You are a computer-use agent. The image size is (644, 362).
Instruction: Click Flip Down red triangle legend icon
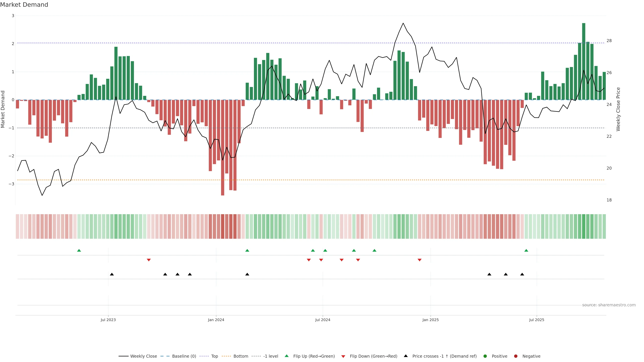(343, 356)
